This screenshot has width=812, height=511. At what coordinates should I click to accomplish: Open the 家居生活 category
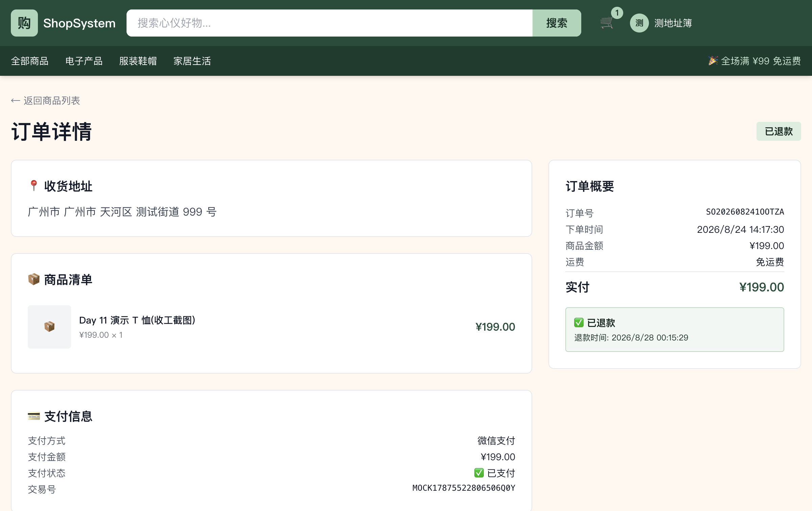tap(192, 61)
